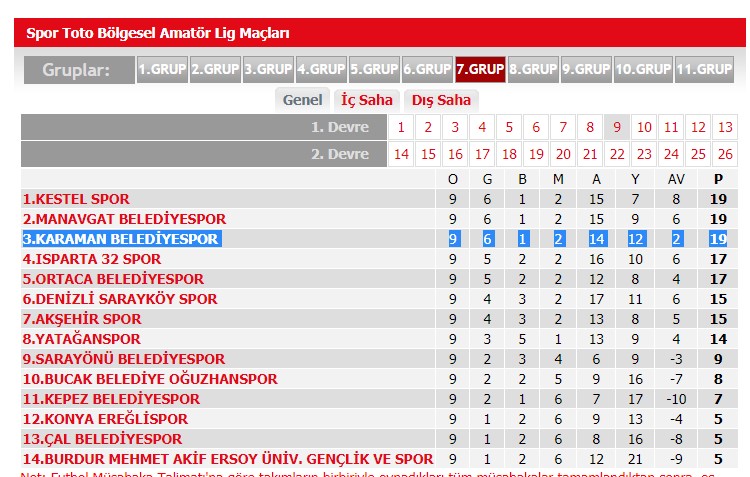Select week 9 of first half
Image resolution: width=750 pixels, height=477 pixels.
[x=617, y=127]
